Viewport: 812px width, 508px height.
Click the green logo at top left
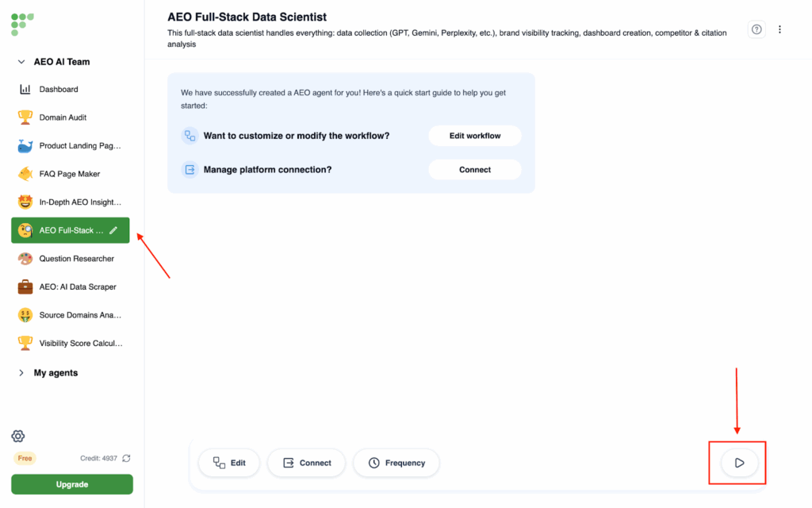[x=22, y=23]
